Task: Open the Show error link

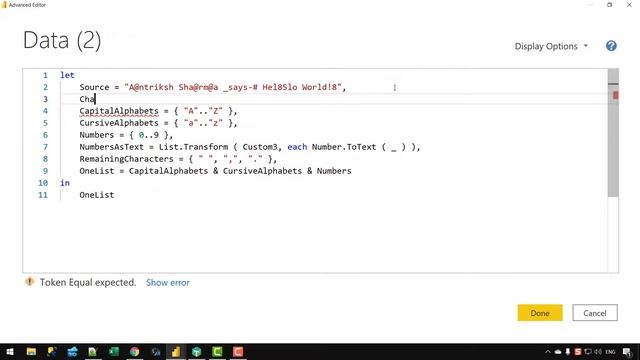Action: tap(167, 282)
